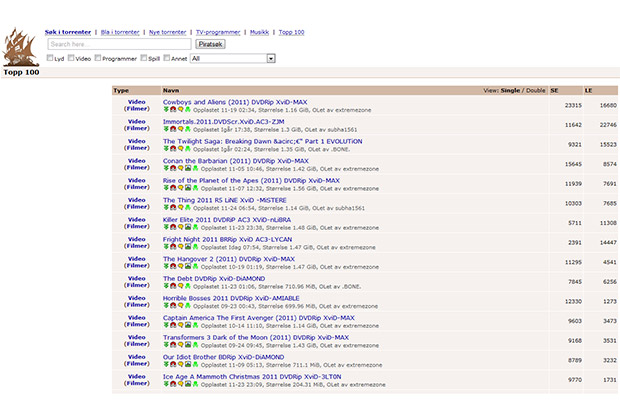
Task: Open Nye torrenter page
Action: (168, 32)
